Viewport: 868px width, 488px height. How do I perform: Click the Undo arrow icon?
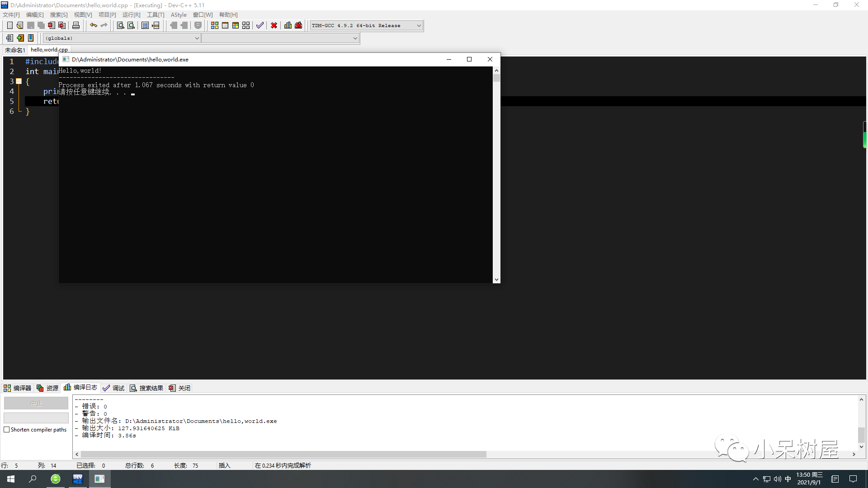(93, 25)
